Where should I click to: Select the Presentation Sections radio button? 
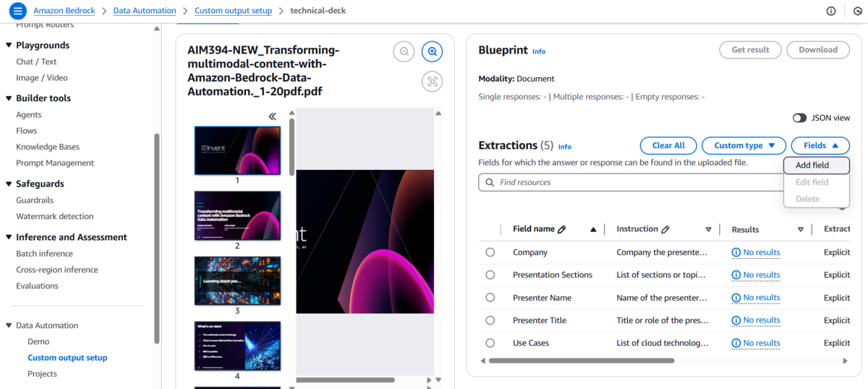490,275
